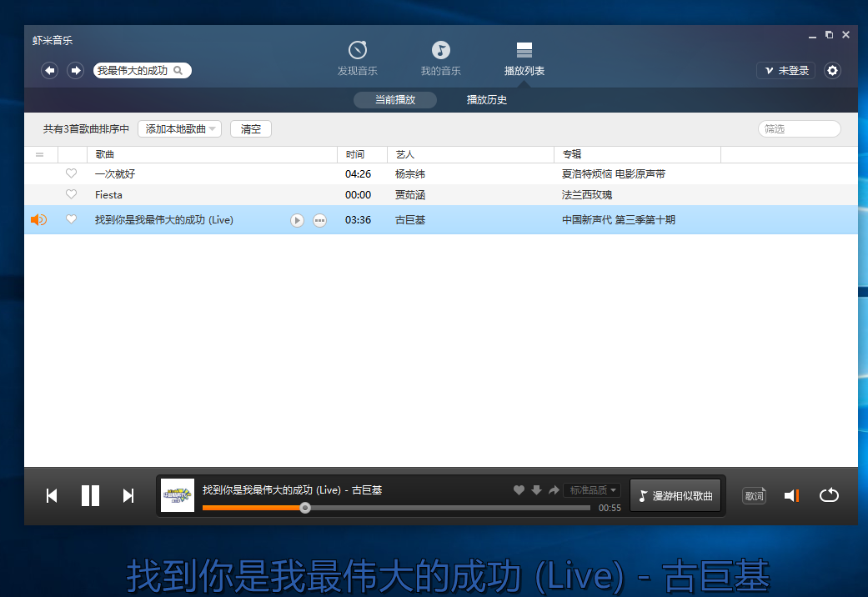Screen dimensions: 868x597
Task: Open the 标准品质 quality dropdown
Action: pyautogui.click(x=590, y=490)
